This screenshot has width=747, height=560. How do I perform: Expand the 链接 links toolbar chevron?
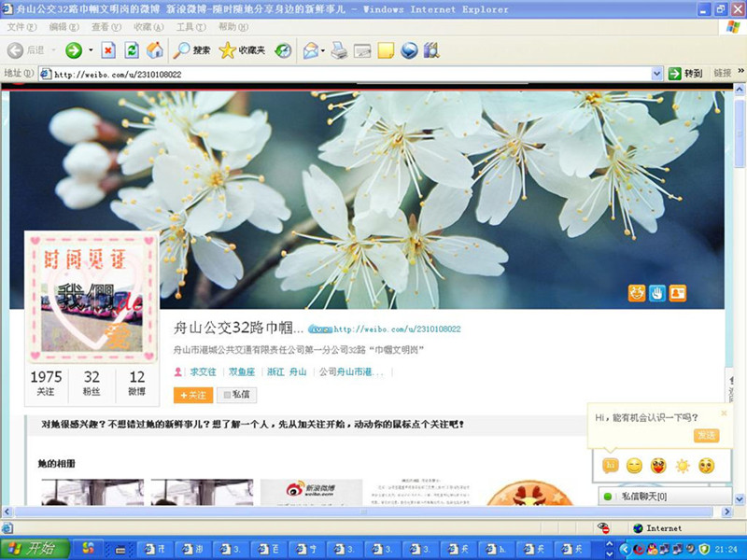click(x=740, y=71)
